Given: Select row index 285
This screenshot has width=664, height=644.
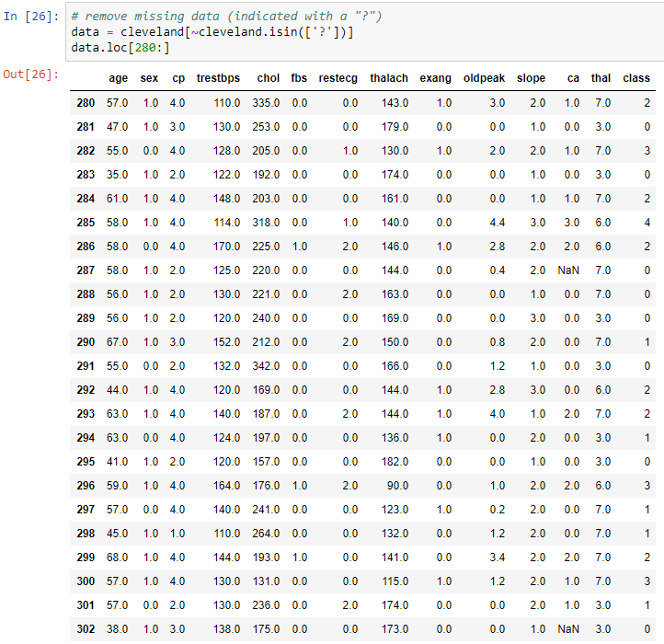Looking at the screenshot, I should click(x=86, y=223).
